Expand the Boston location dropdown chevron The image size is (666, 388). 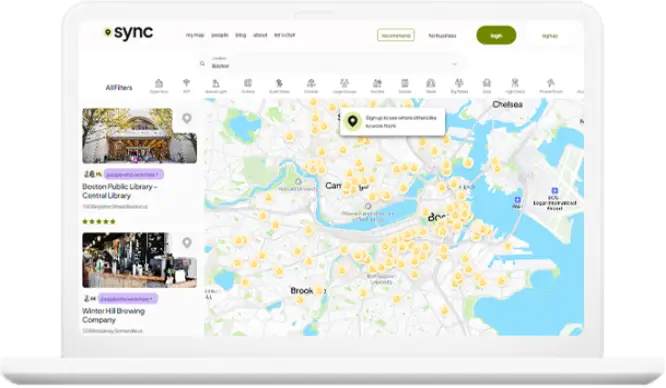(x=454, y=64)
